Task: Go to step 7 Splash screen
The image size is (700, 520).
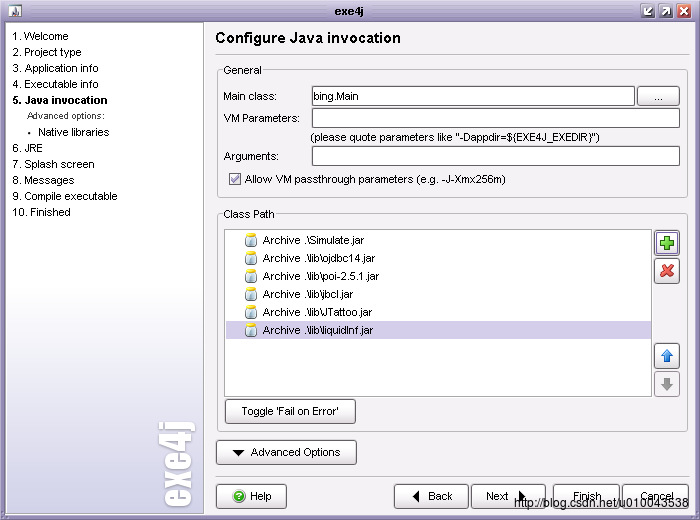Action: point(53,164)
